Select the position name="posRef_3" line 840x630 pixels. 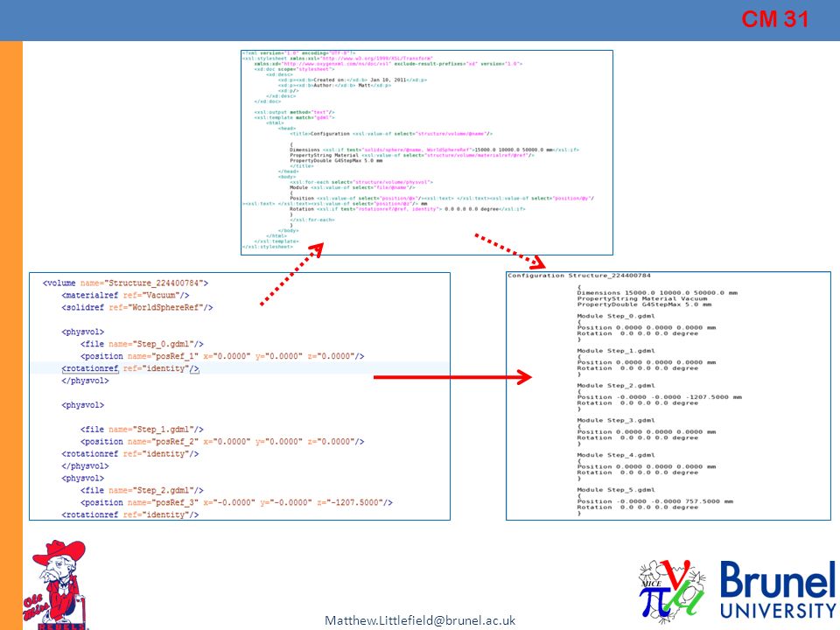click(236, 502)
